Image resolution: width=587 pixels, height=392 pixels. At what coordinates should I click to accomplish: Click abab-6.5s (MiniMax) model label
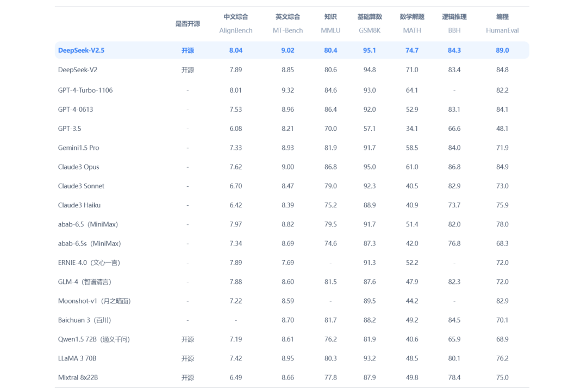tap(90, 243)
